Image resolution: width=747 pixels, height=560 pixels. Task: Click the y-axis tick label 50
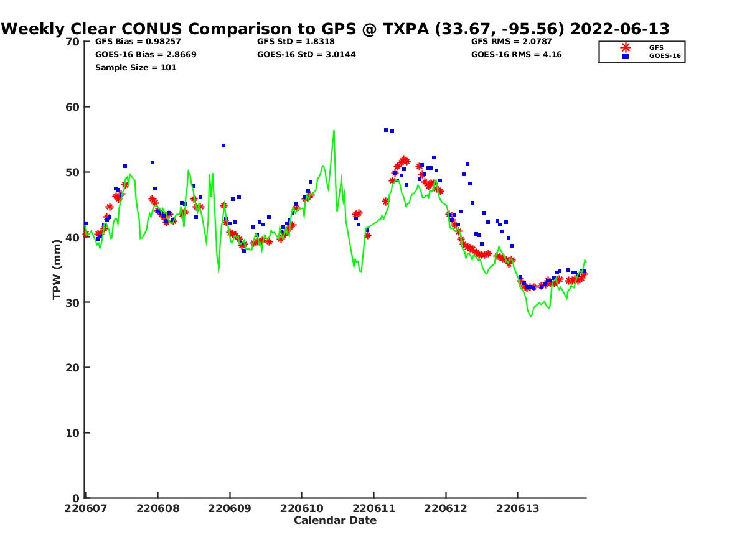[73, 172]
